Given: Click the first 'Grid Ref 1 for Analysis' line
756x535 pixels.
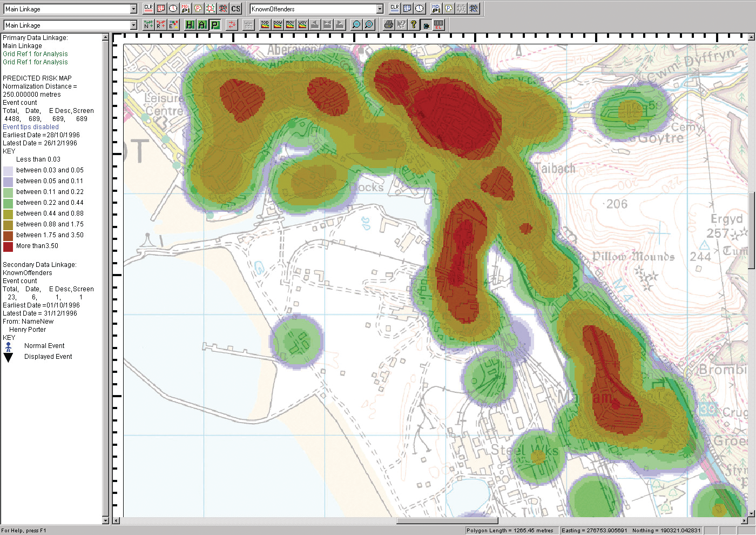Looking at the screenshot, I should 35,54.
